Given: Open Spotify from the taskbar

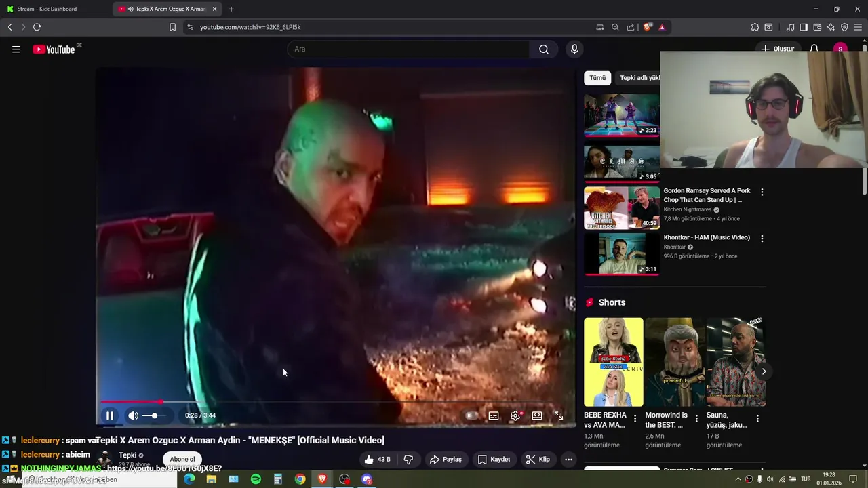Looking at the screenshot, I should 256,479.
